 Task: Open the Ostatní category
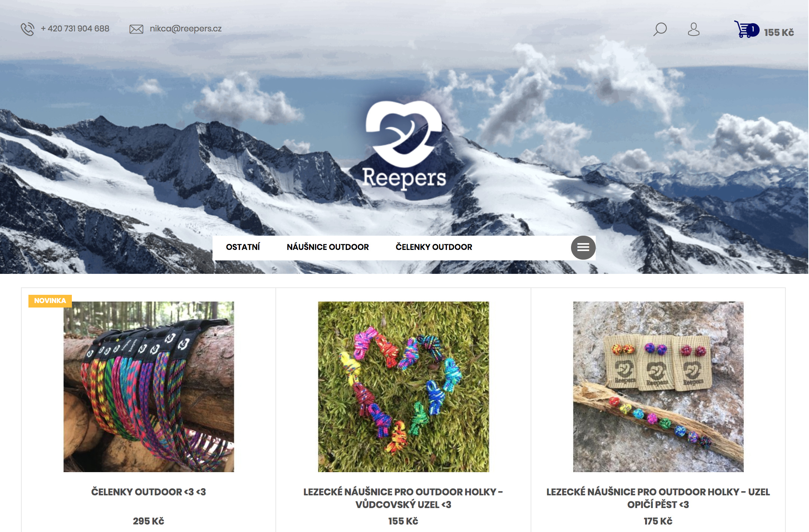[243, 247]
